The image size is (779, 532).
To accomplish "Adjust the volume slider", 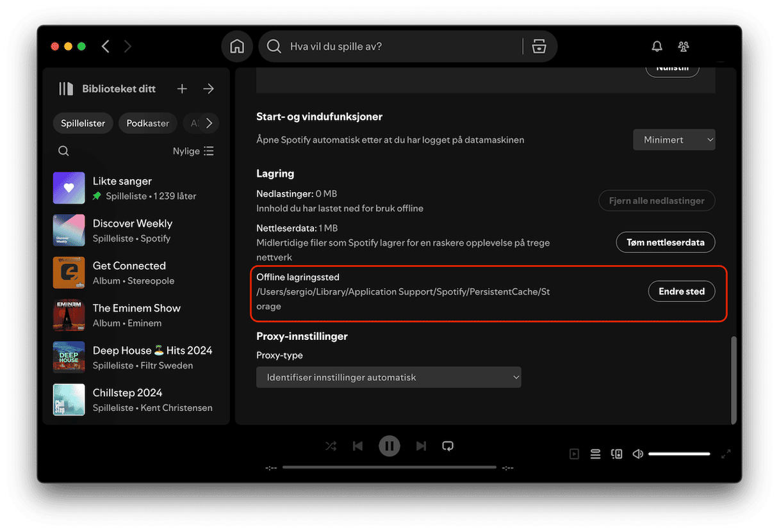I will [679, 454].
